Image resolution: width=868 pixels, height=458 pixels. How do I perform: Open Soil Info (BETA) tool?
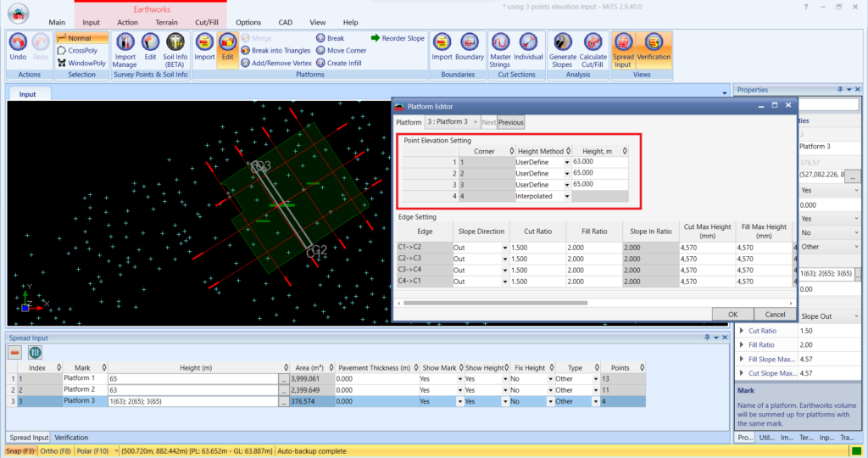[x=175, y=50]
